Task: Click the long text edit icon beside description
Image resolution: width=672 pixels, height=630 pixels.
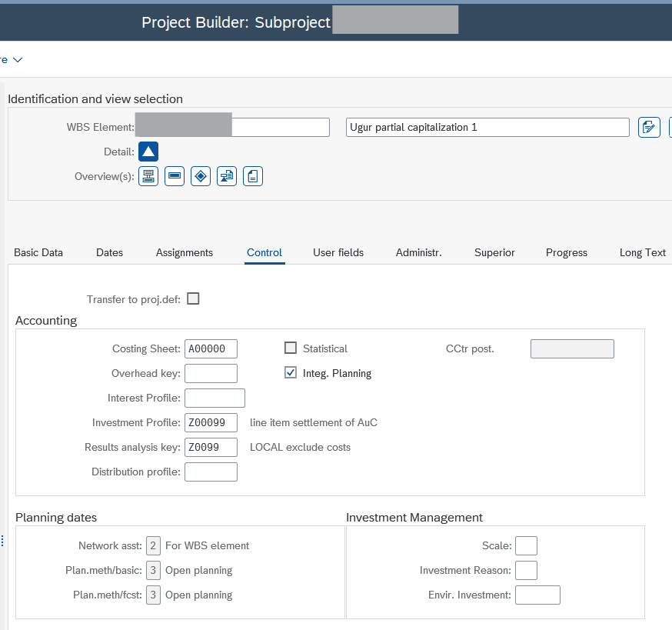Action: point(650,127)
